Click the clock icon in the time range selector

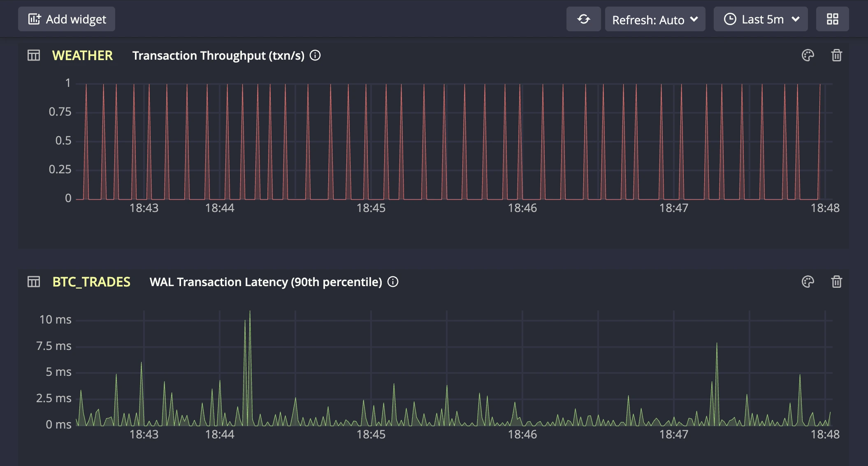[x=731, y=19]
